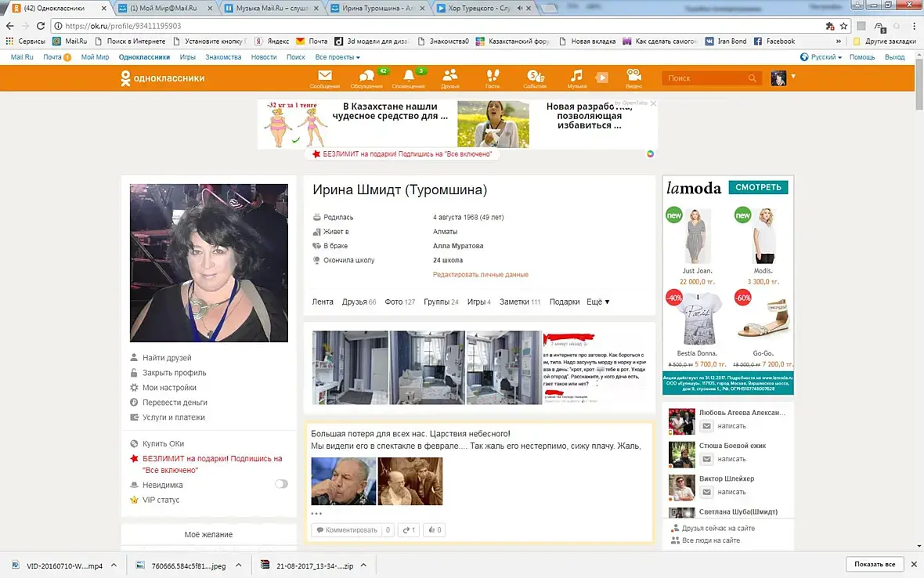Image resolution: width=924 pixels, height=578 pixels.
Task: Open Chrome menu three dots
Action: [914, 26]
